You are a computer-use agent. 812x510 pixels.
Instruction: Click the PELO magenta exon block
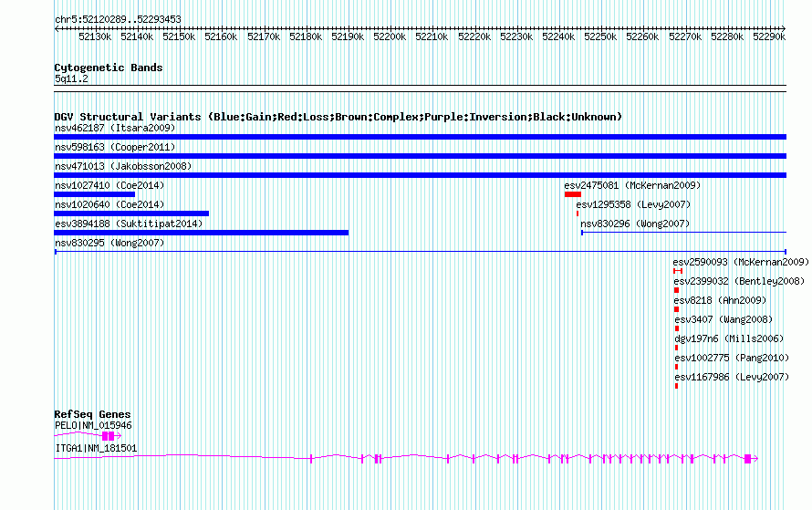coord(109,436)
